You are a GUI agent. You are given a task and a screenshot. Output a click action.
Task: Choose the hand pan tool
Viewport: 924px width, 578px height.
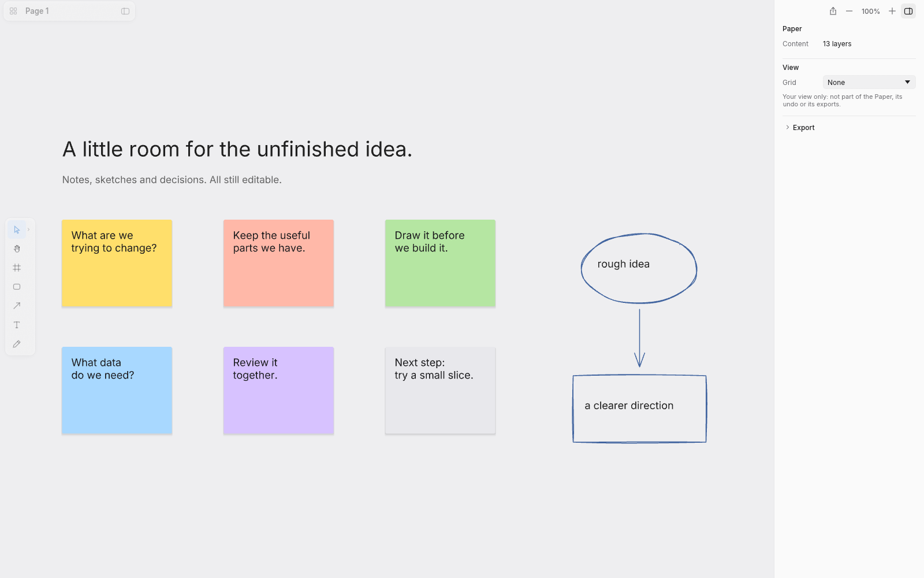coord(17,249)
